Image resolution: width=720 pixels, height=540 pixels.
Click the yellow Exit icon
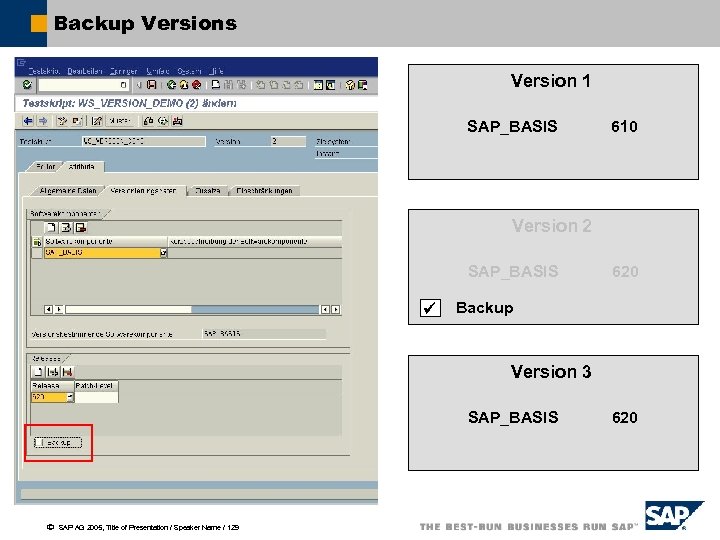point(184,84)
